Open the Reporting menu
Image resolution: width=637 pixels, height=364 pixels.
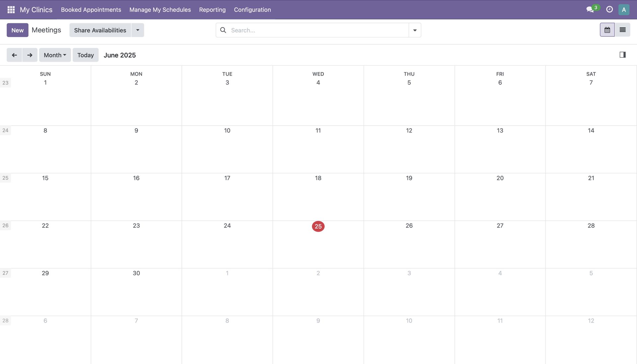coord(212,10)
